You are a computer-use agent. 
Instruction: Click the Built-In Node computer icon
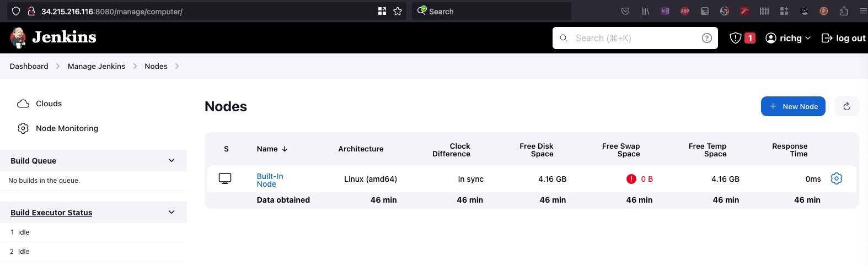(225, 178)
